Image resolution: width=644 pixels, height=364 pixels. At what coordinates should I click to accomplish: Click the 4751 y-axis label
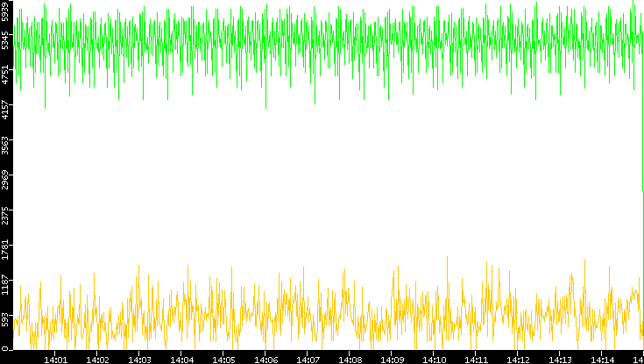(5, 75)
